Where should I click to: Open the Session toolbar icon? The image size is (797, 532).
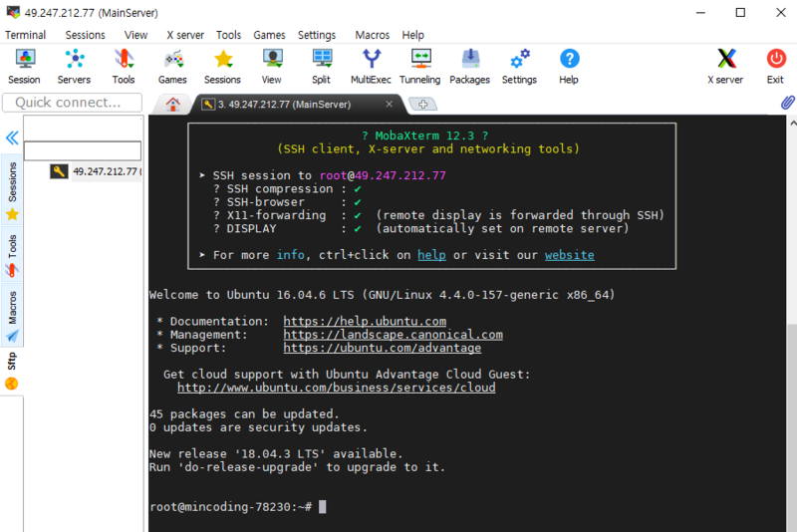24,66
